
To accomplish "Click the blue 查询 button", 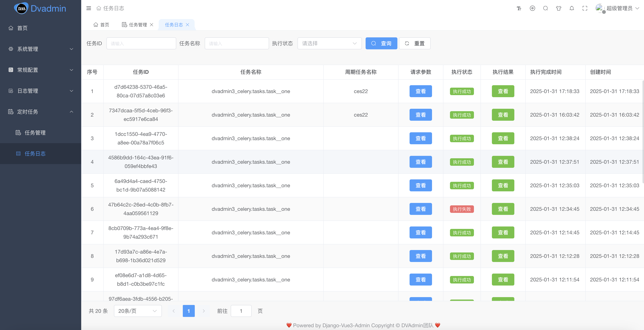I will click(381, 43).
